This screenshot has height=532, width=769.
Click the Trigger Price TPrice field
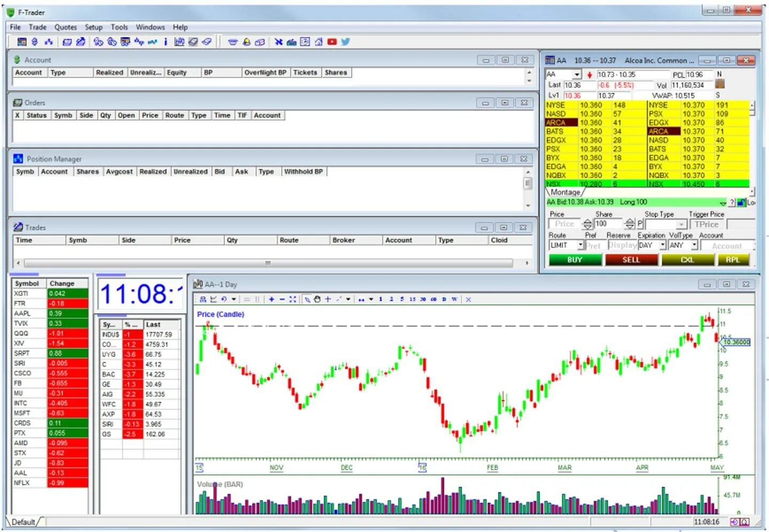click(707, 224)
